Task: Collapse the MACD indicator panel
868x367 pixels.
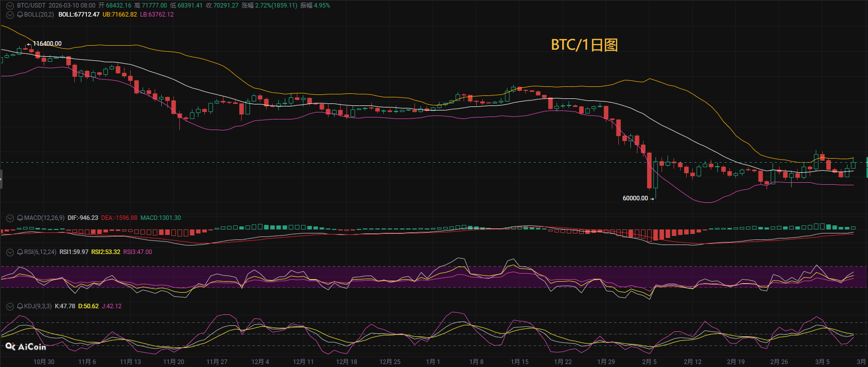Action: point(10,218)
